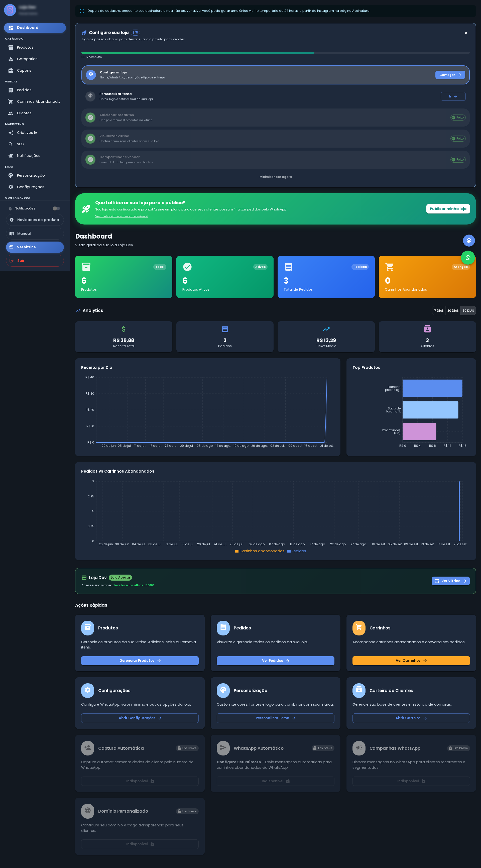Click the Notificações bell icon under Marketing
481x868 pixels.
tap(11, 156)
